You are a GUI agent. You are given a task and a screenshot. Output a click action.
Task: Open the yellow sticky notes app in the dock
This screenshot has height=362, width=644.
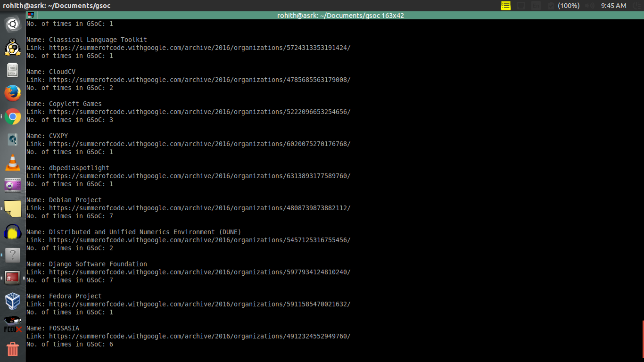pos(13,209)
